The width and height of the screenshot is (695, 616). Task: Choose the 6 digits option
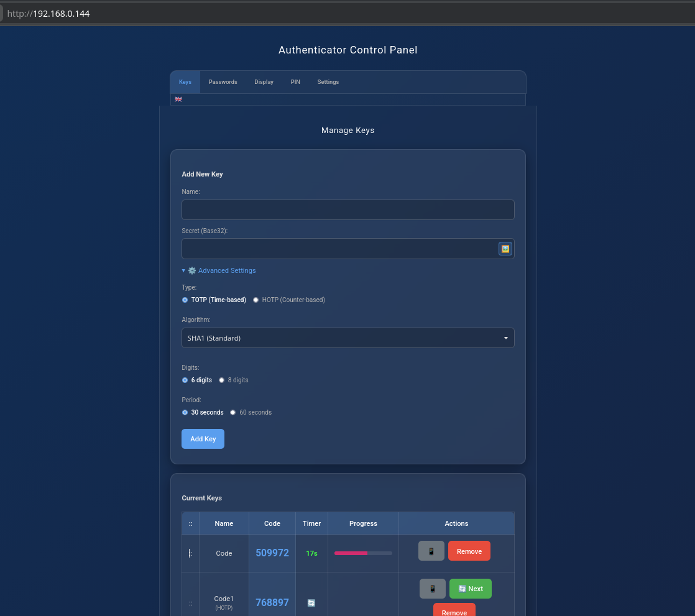coord(185,380)
